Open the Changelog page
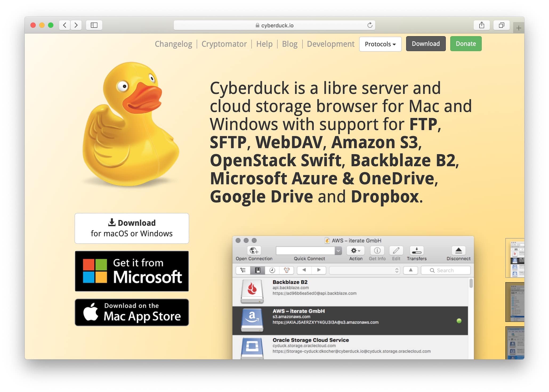The width and height of the screenshot is (549, 392). pyautogui.click(x=173, y=44)
